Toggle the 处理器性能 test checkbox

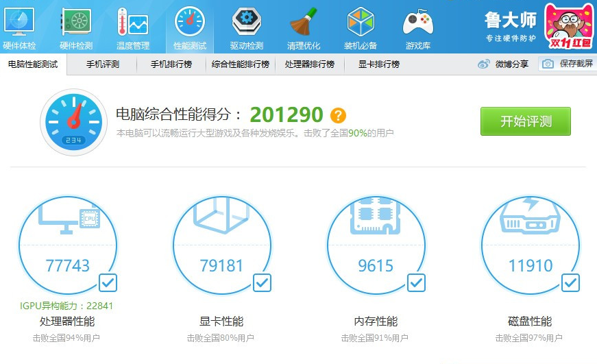[x=108, y=283]
